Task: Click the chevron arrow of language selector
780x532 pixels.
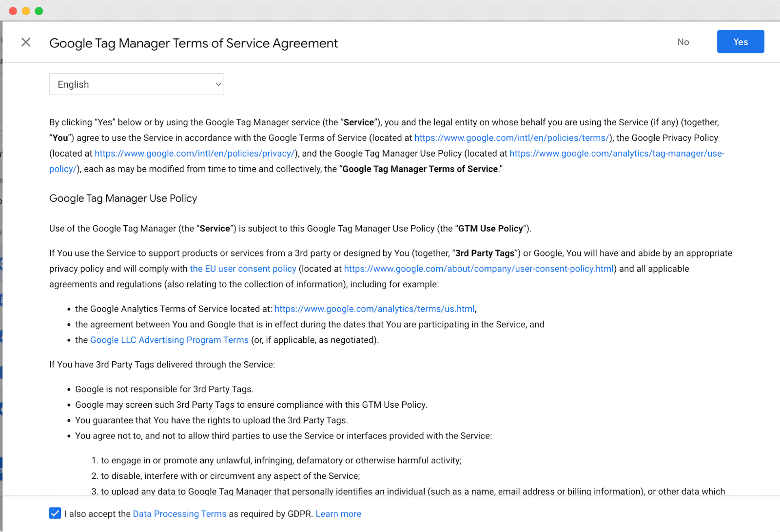Action: click(218, 84)
